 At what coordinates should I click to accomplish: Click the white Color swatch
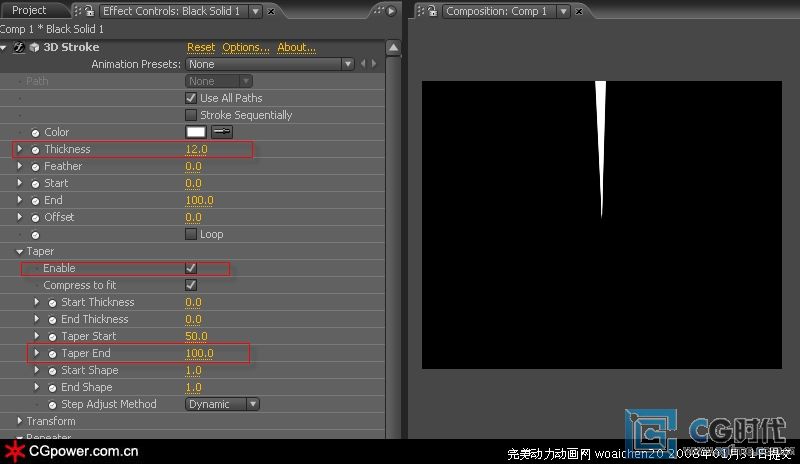click(195, 132)
